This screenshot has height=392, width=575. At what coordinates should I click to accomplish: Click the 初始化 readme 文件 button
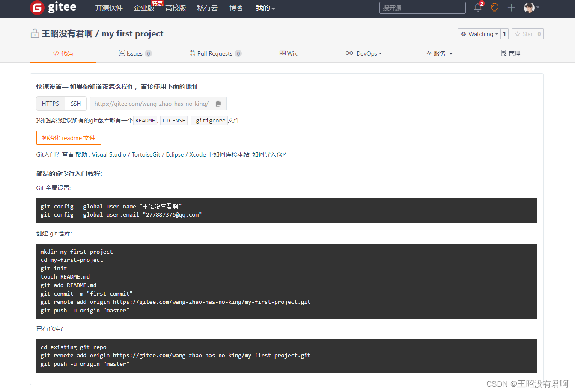click(x=69, y=138)
